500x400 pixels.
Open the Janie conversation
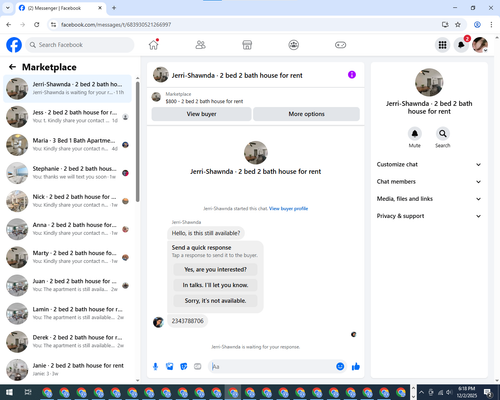pyautogui.click(x=68, y=370)
